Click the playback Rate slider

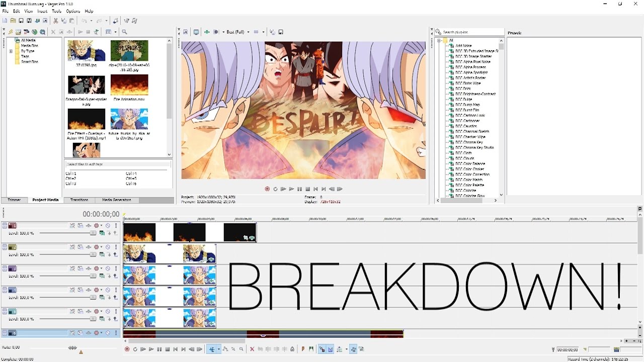click(73, 347)
